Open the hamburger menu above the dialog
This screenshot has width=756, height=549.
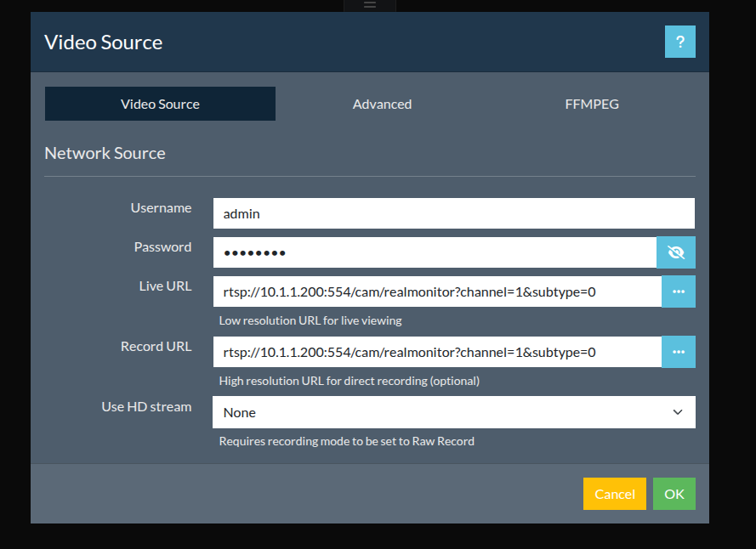369,5
